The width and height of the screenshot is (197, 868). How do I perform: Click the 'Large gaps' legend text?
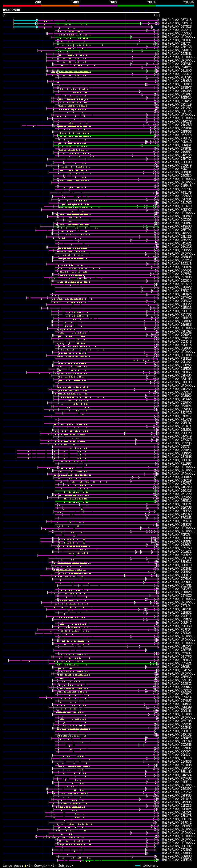[x=14, y=865]
